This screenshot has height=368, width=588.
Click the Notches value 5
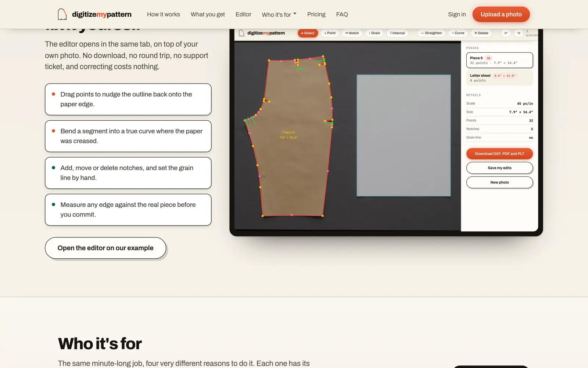[x=532, y=129]
